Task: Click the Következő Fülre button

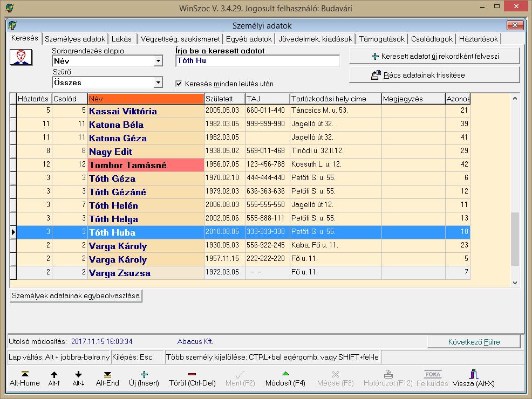Action: 474,342
